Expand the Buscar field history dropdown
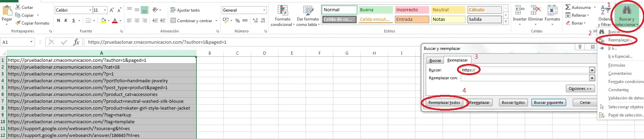 pyautogui.click(x=592, y=70)
